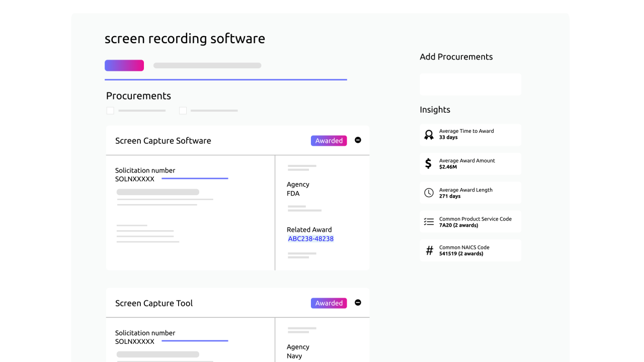The width and height of the screenshot is (644, 362).
Task: Click the 'screen recording software' page title
Action: pos(185,39)
